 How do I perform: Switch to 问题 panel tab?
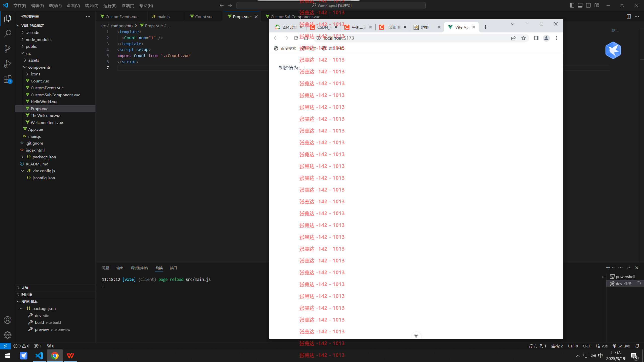(105, 268)
